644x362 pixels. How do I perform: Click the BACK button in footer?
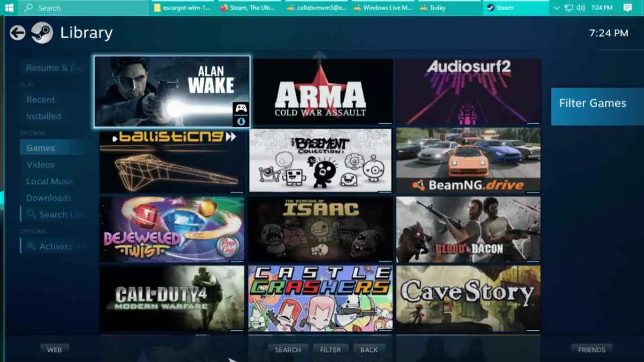[369, 349]
